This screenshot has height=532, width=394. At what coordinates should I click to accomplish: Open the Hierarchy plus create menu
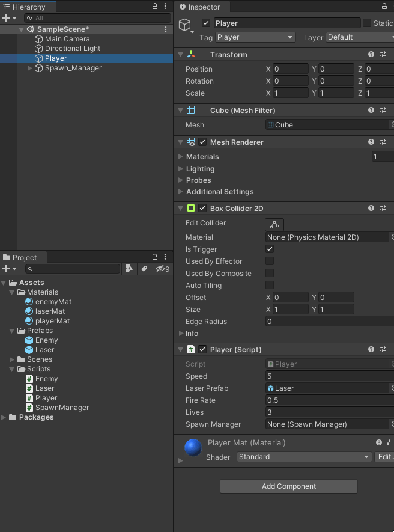point(9,18)
